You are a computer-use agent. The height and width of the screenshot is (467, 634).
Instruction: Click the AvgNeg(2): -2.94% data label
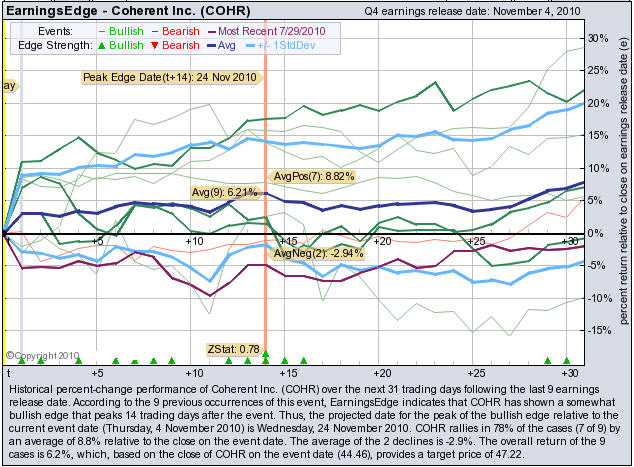coord(316,255)
